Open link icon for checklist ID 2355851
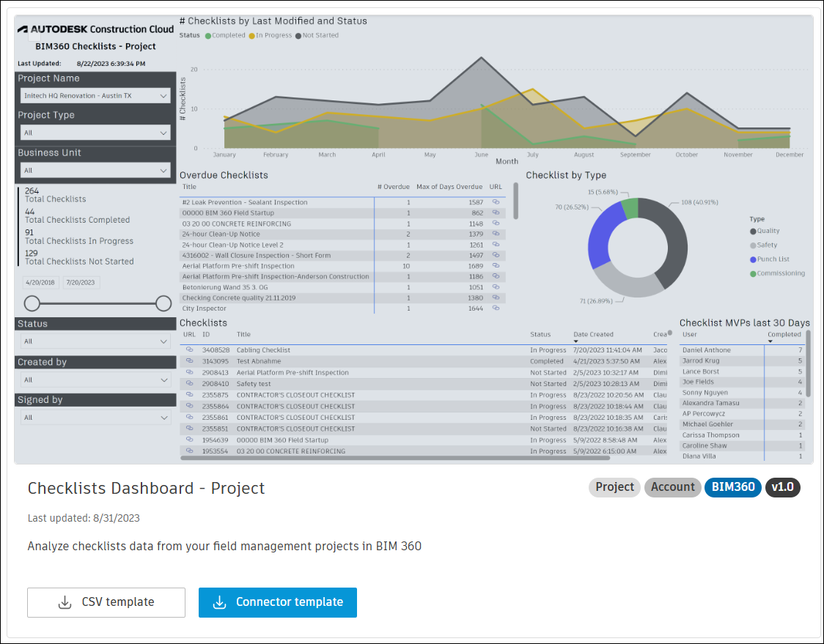 coord(190,428)
